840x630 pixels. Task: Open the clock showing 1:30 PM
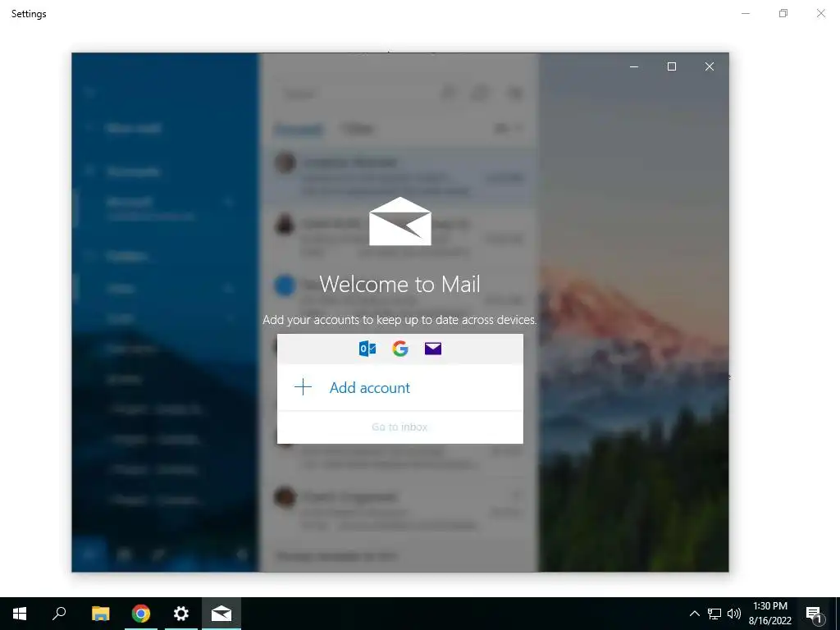769,614
